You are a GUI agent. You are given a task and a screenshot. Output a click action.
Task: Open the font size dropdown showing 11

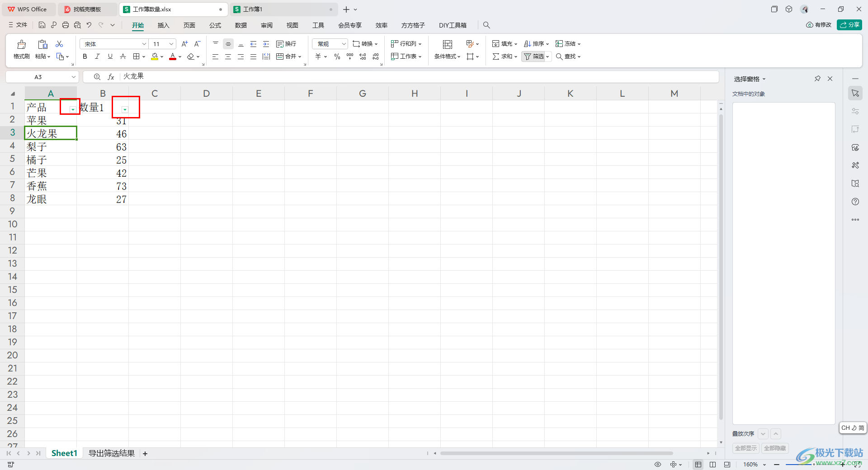click(171, 44)
